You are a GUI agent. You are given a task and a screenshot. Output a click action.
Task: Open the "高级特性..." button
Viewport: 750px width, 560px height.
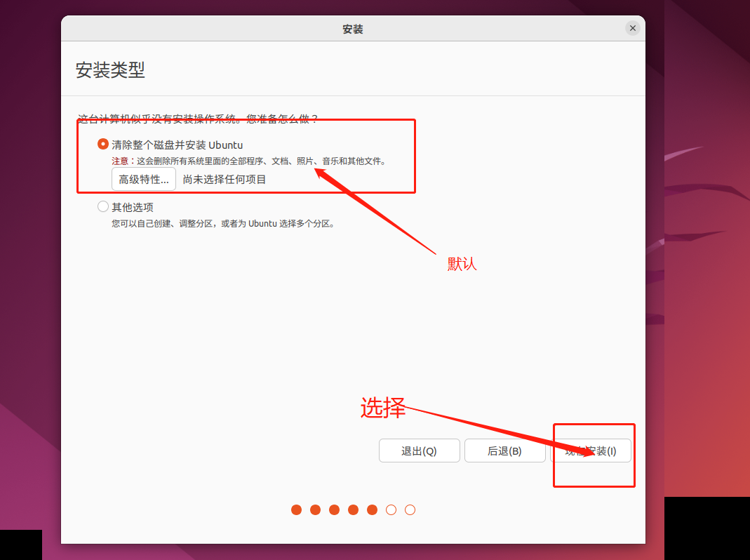pos(144,179)
